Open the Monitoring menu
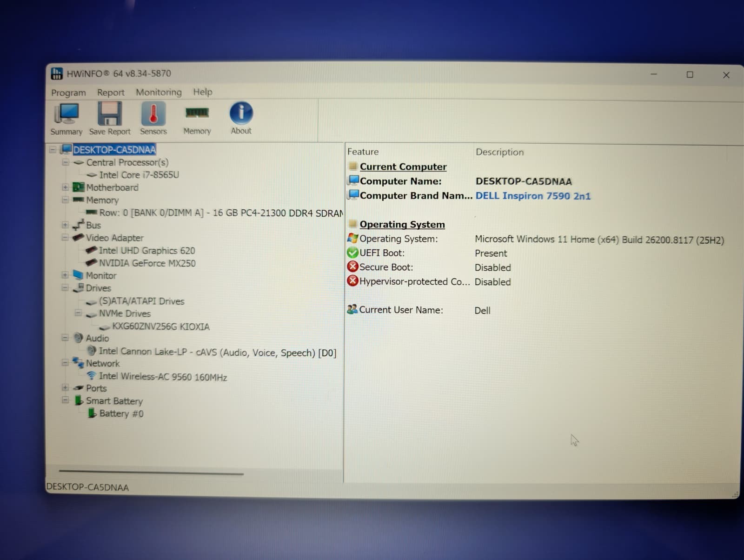This screenshot has height=560, width=744. click(x=159, y=92)
